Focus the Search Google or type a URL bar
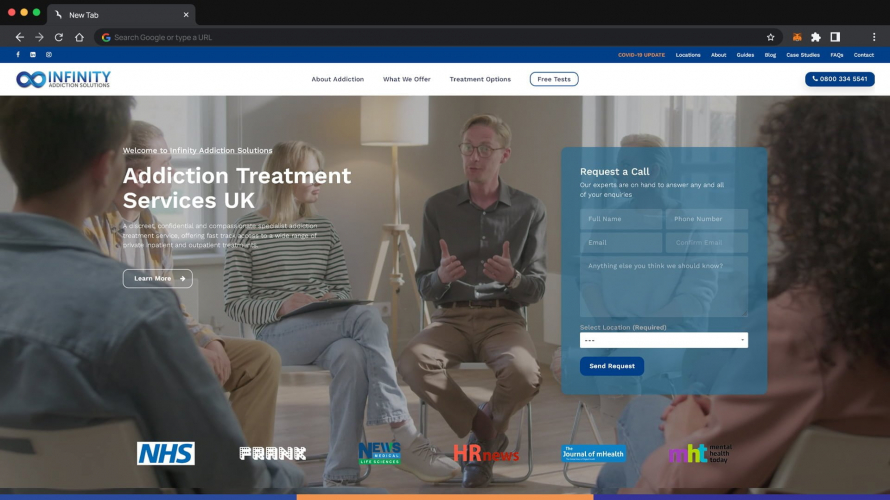Screen dimensions: 890x500 (437, 37)
